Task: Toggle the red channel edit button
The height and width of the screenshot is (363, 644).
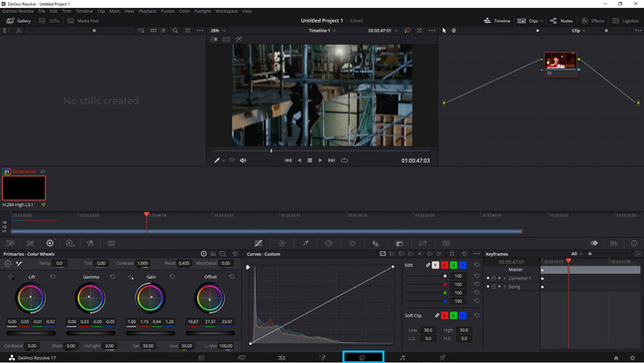Action: click(x=445, y=265)
